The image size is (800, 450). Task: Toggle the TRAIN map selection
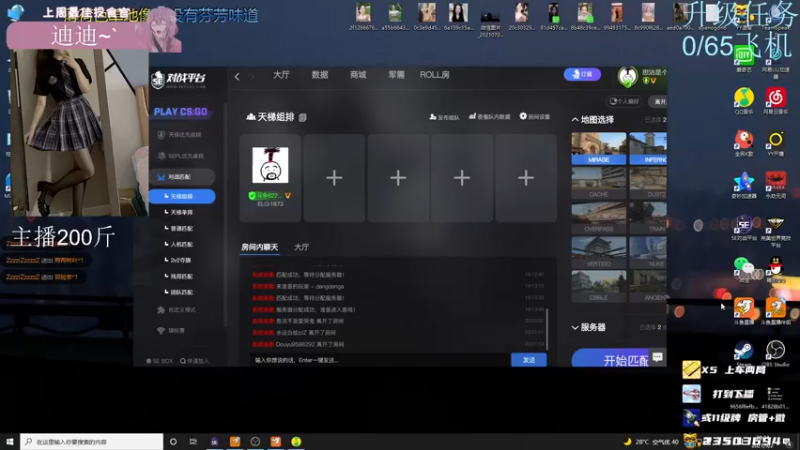click(648, 217)
